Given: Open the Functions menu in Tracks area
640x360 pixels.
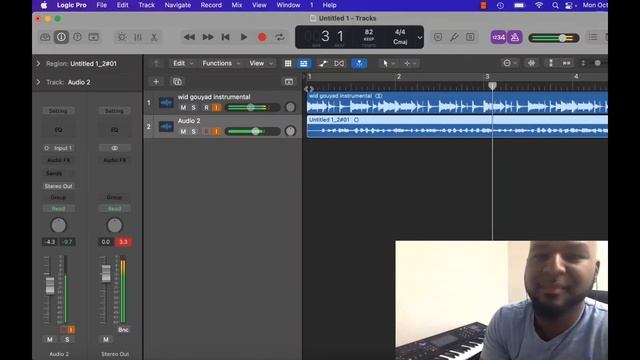Looking at the screenshot, I should pyautogui.click(x=221, y=63).
